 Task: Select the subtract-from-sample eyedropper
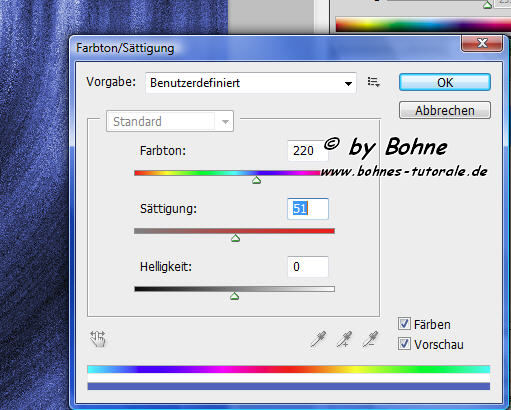pos(370,339)
